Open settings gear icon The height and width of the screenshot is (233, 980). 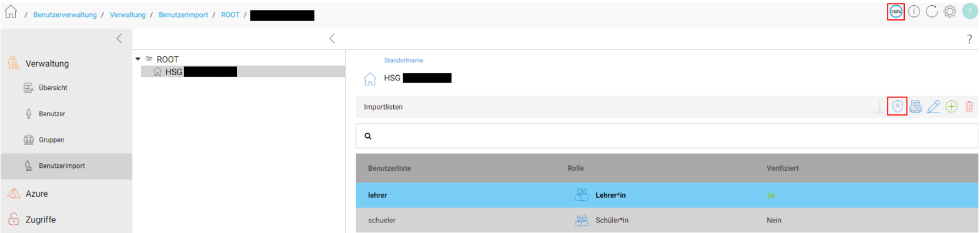pyautogui.click(x=950, y=11)
